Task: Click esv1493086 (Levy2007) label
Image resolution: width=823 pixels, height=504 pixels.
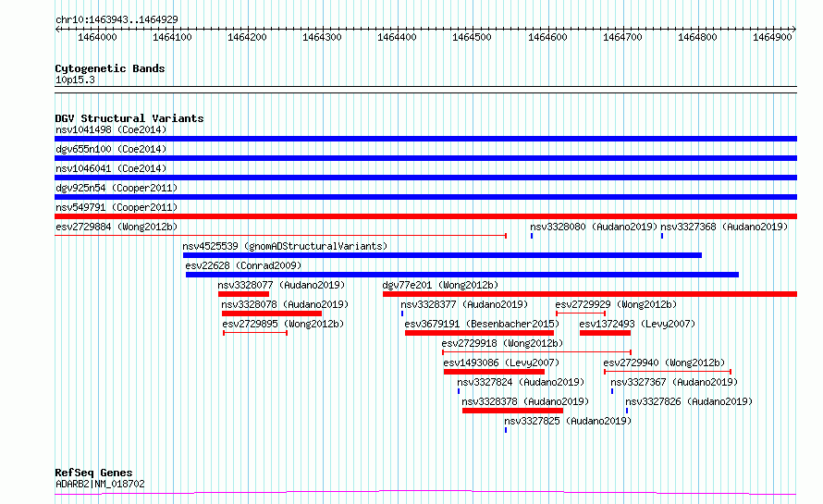Action: click(x=501, y=363)
